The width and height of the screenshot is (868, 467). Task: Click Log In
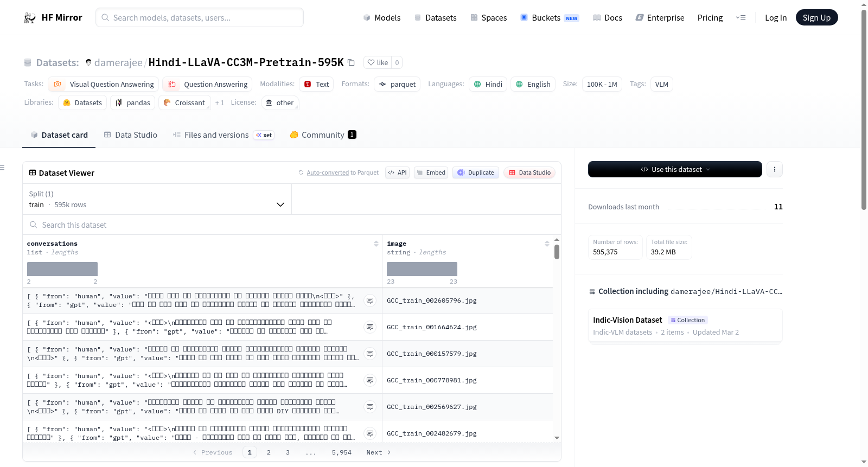(x=776, y=18)
